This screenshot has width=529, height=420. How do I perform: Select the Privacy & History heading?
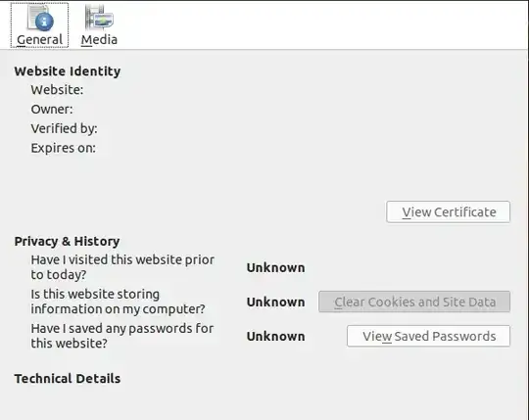(67, 242)
